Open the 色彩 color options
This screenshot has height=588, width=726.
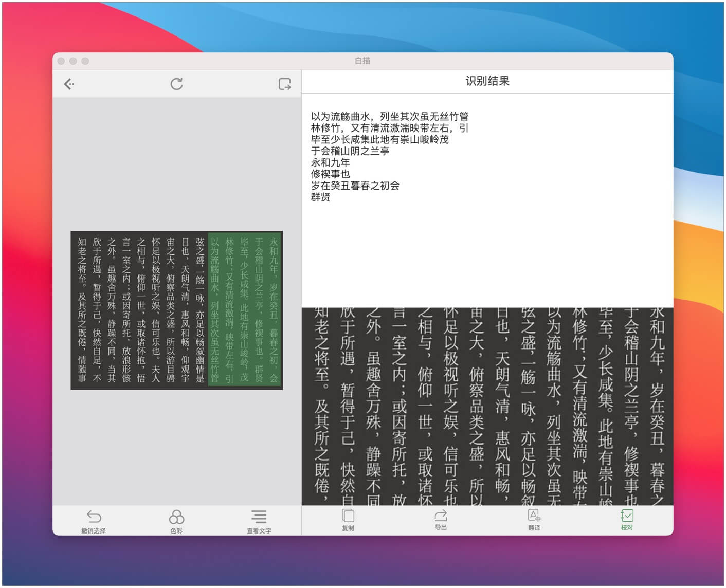176,521
